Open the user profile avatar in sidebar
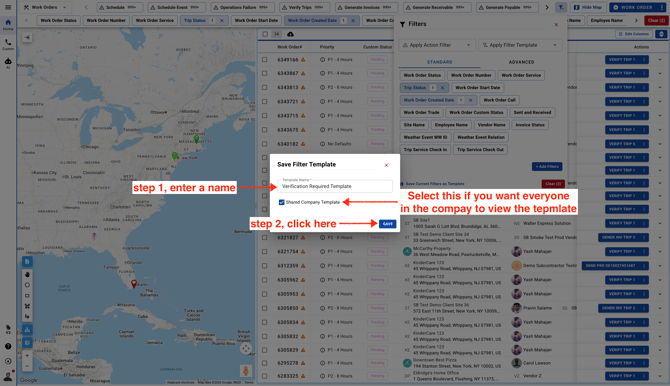Screen dimensions: 670x386 click(8, 376)
